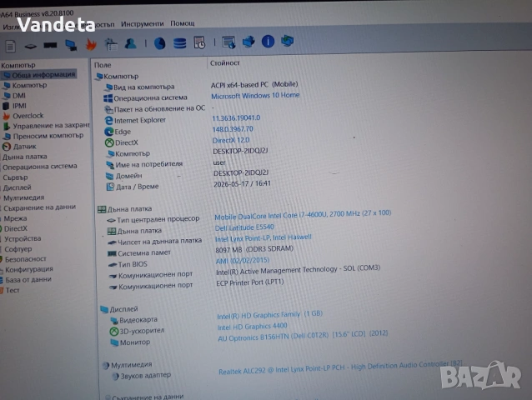
Task: Click Microsoft Windows 10 Home link
Action: 255,96
